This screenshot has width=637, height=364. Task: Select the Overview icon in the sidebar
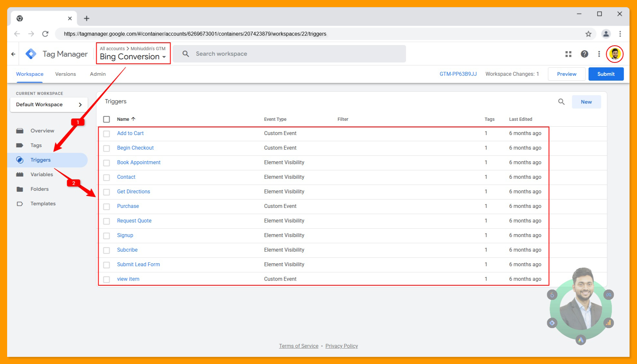point(20,131)
